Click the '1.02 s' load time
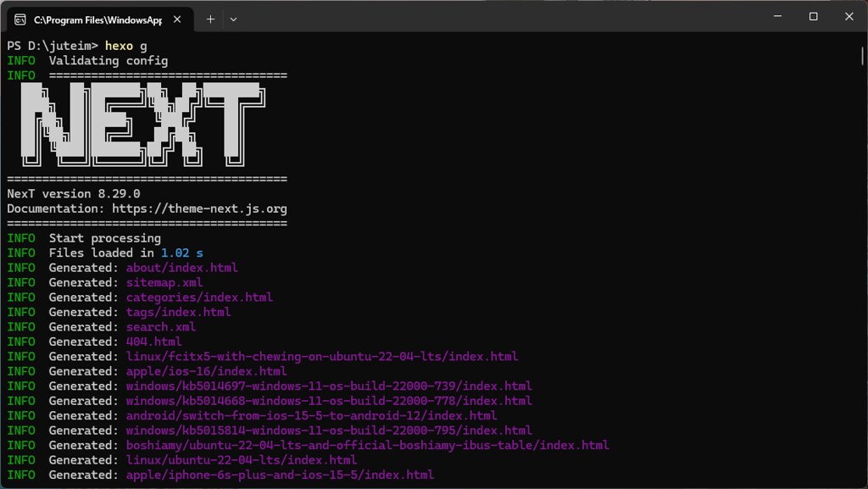 (x=182, y=253)
